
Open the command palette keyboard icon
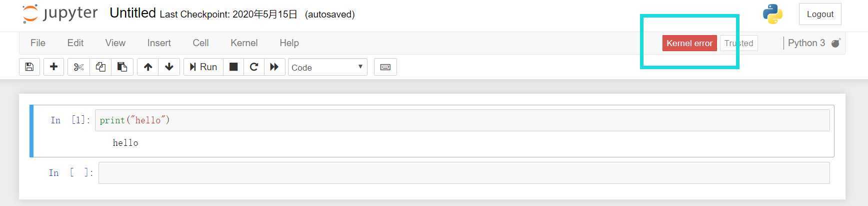pyautogui.click(x=385, y=67)
